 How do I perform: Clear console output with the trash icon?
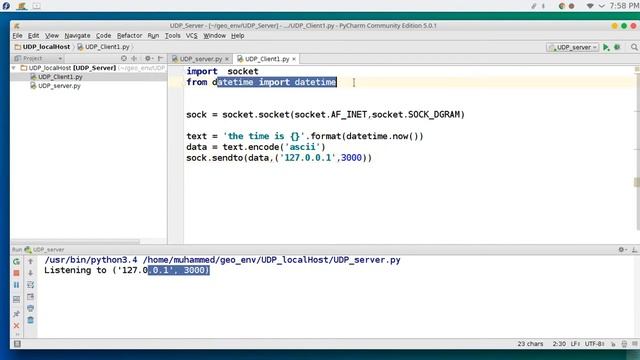point(31,320)
